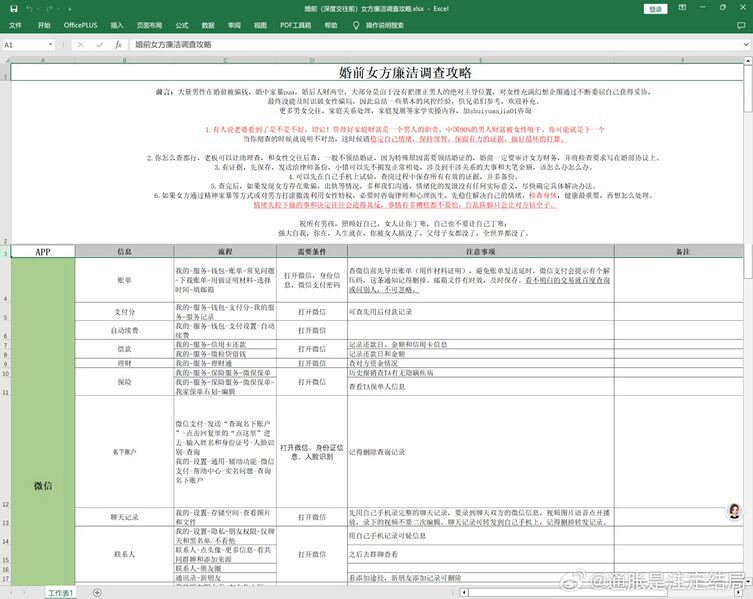Switch to the OfficePLUS ribbon tab

pyautogui.click(x=80, y=25)
